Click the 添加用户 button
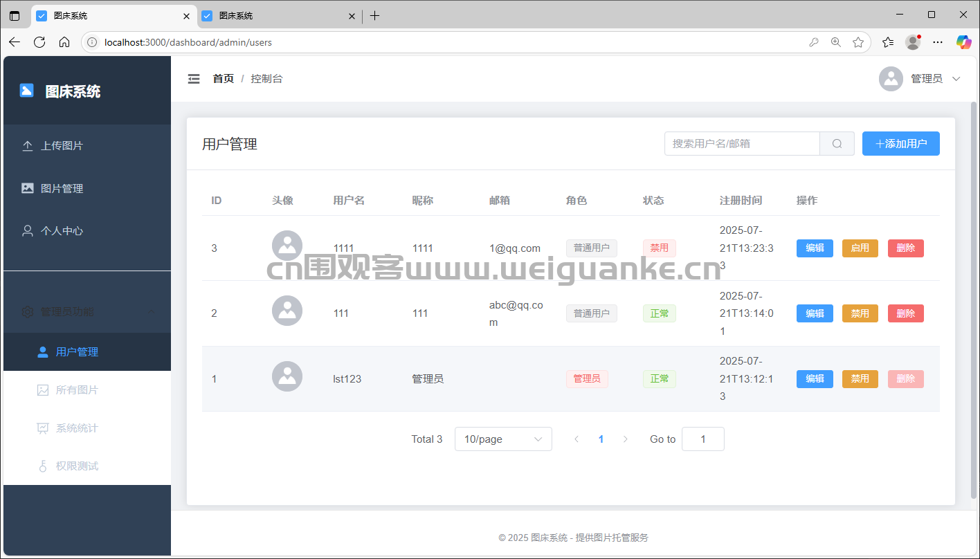 click(x=900, y=144)
